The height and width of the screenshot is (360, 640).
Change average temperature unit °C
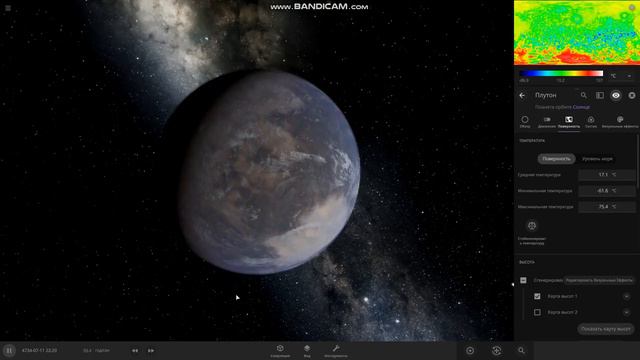click(614, 174)
